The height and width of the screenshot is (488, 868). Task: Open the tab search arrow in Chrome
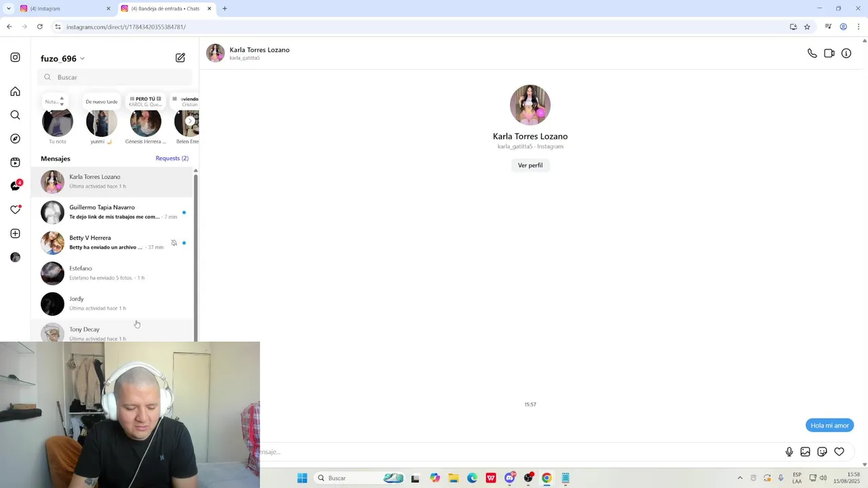[x=8, y=9]
